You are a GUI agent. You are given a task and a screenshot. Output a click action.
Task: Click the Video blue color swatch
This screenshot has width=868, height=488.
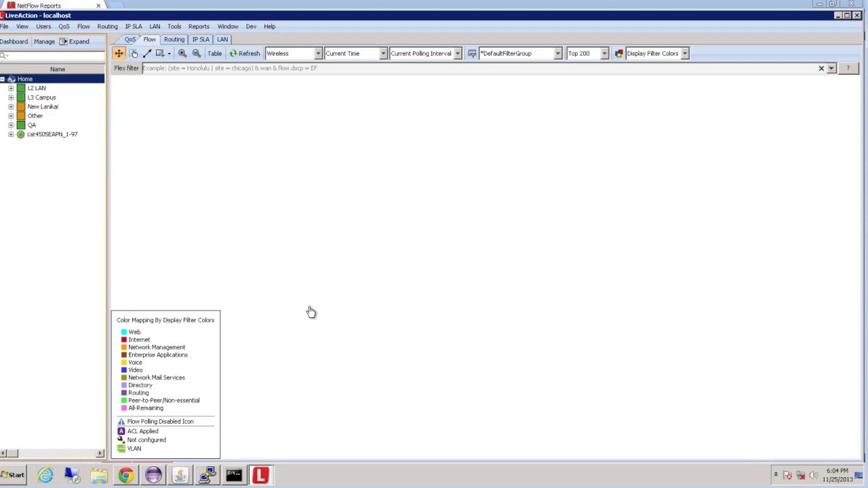(124, 370)
